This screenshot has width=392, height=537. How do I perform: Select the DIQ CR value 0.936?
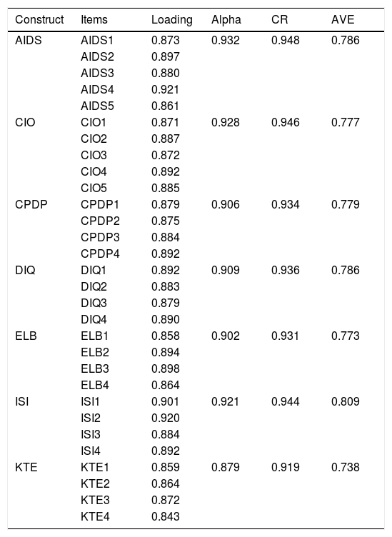point(286,270)
